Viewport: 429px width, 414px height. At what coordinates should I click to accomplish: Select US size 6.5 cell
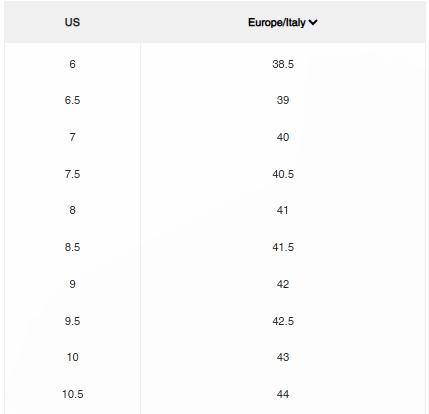(72, 100)
